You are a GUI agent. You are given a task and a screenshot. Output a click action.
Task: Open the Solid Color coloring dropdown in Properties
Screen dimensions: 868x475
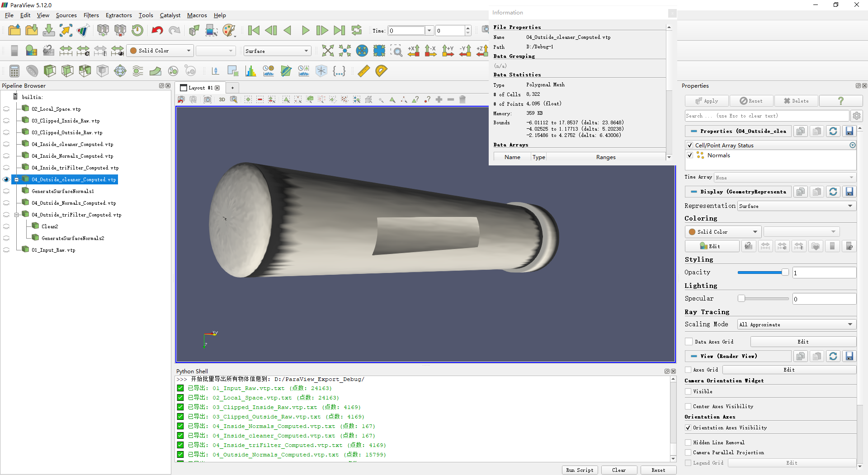pyautogui.click(x=723, y=232)
